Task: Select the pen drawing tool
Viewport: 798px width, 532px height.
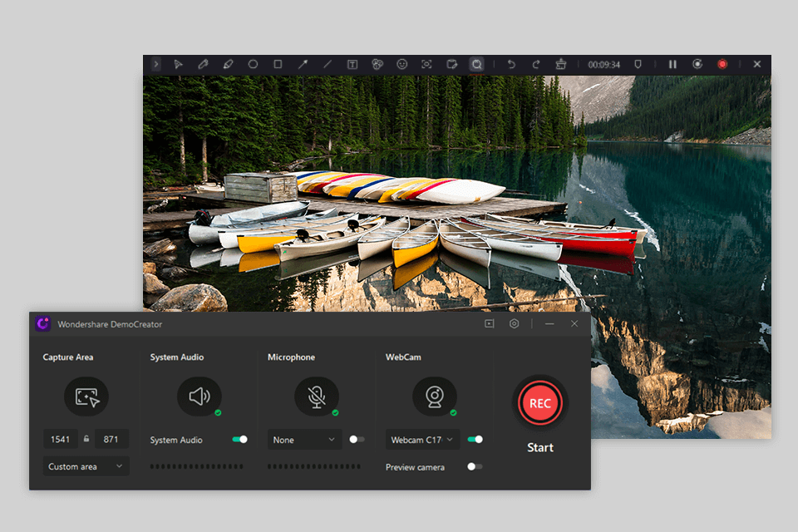Action: 203,65
